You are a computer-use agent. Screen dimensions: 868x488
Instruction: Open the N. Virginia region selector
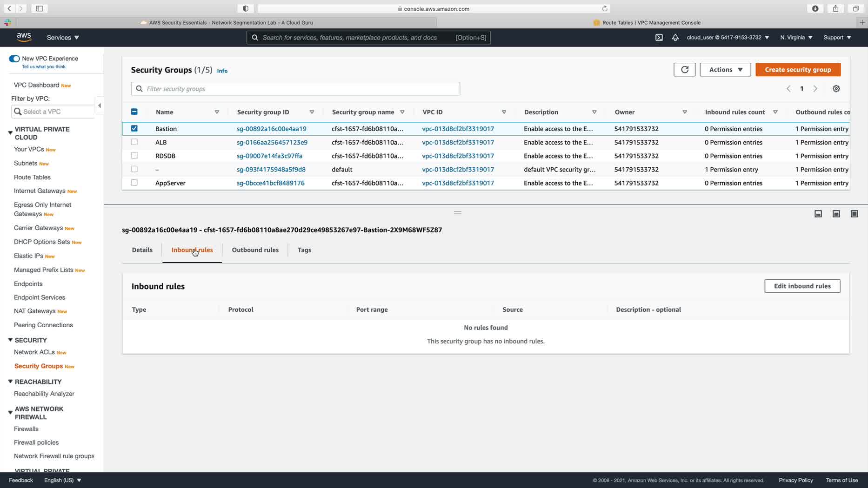(796, 37)
